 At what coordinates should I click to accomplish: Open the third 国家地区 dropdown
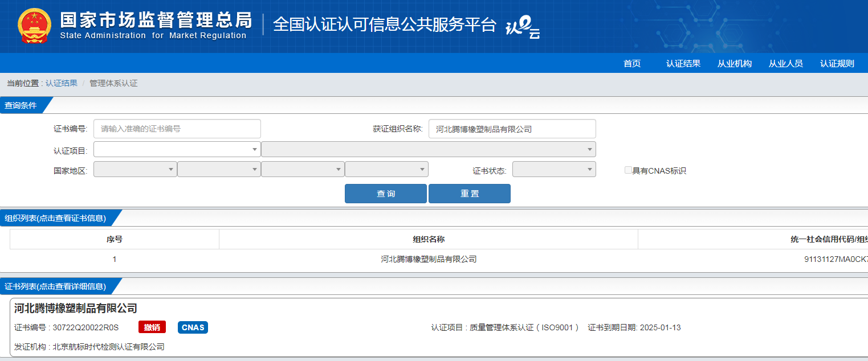303,169
